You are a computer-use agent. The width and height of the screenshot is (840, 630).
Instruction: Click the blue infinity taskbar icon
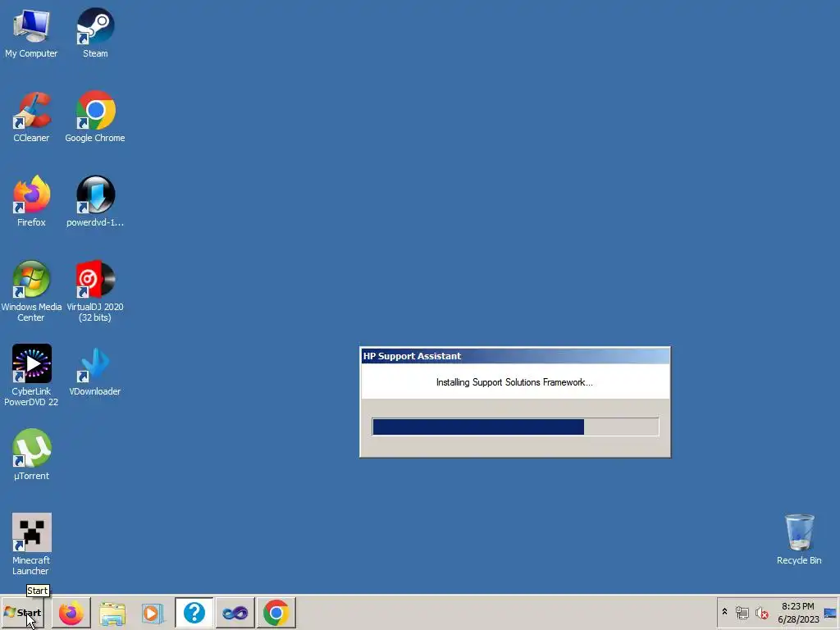coord(235,613)
